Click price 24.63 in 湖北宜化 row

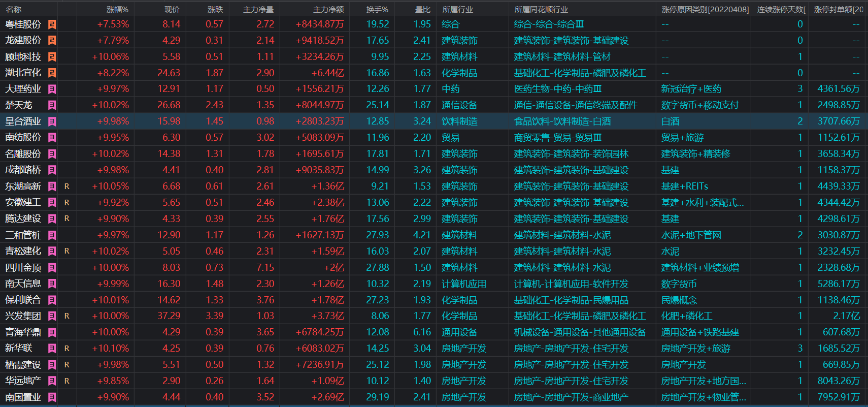click(169, 73)
